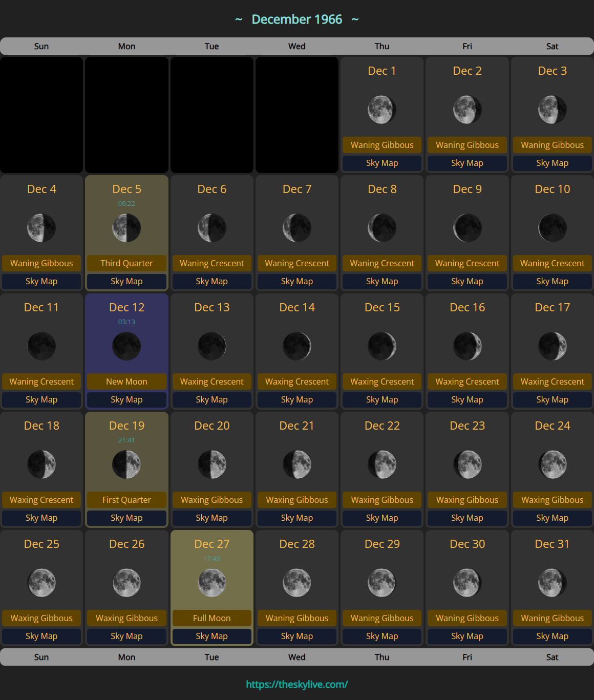The image size is (594, 700).
Task: Click the 21:41 time on Dec 19
Action: (126, 440)
